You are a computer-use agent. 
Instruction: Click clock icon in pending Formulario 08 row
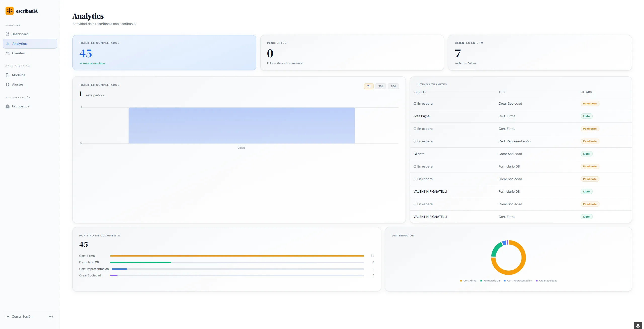[x=415, y=167]
